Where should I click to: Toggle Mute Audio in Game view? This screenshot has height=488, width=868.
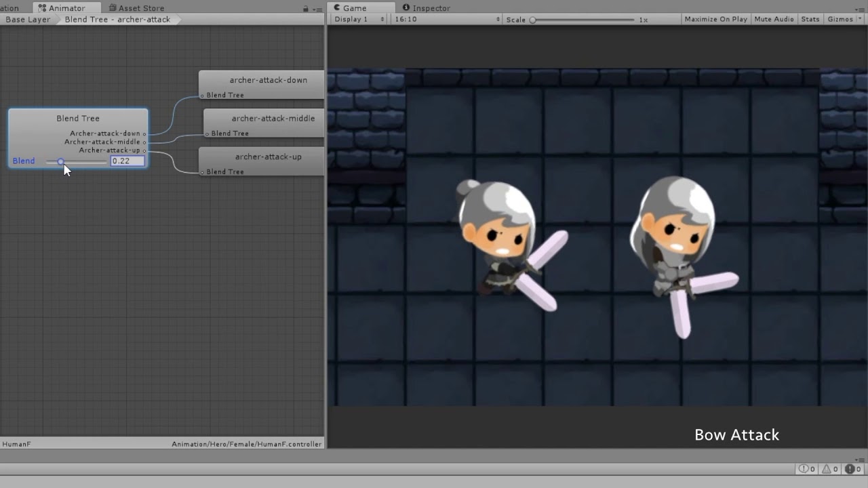(x=774, y=19)
